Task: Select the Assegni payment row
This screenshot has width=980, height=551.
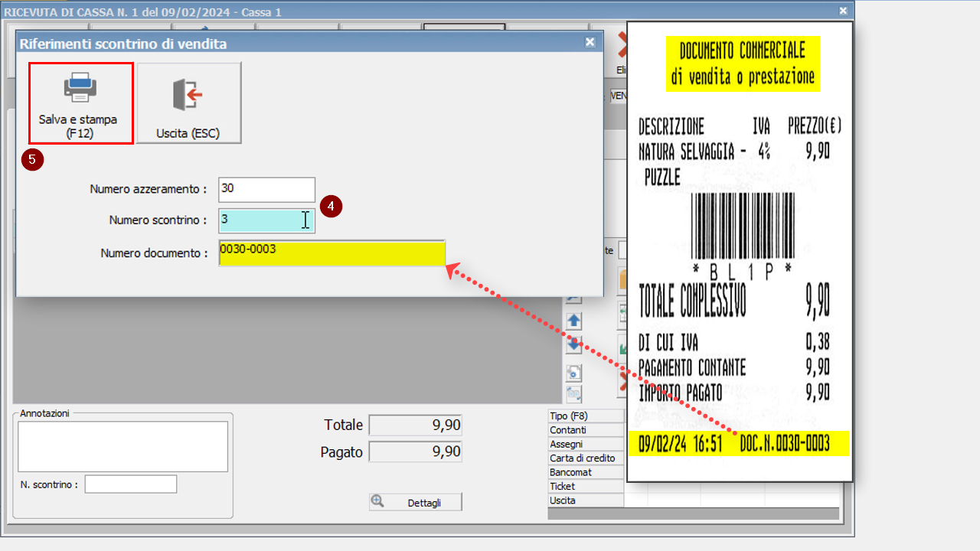Action: click(586, 444)
